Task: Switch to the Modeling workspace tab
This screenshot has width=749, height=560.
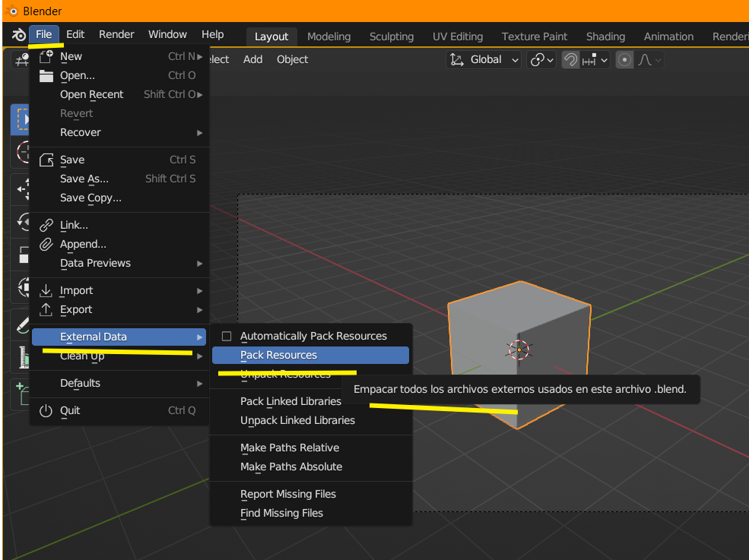Action: (328, 36)
